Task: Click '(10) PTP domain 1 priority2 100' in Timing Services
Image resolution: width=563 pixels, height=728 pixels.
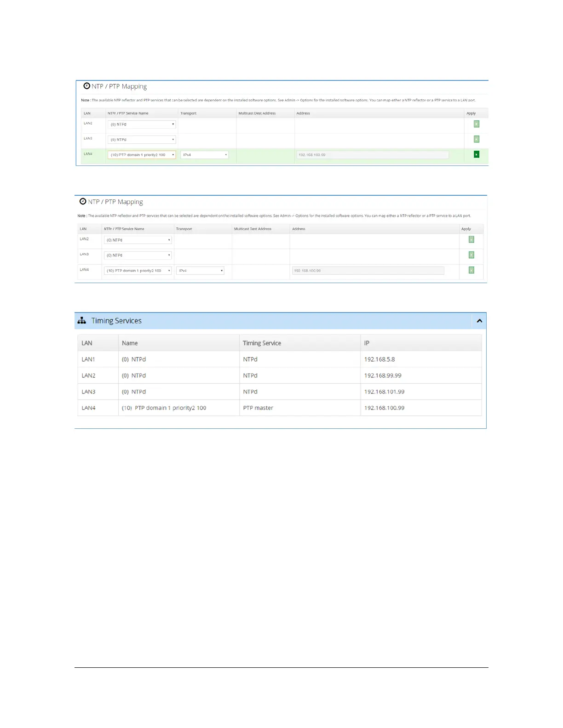Action: tap(164, 408)
